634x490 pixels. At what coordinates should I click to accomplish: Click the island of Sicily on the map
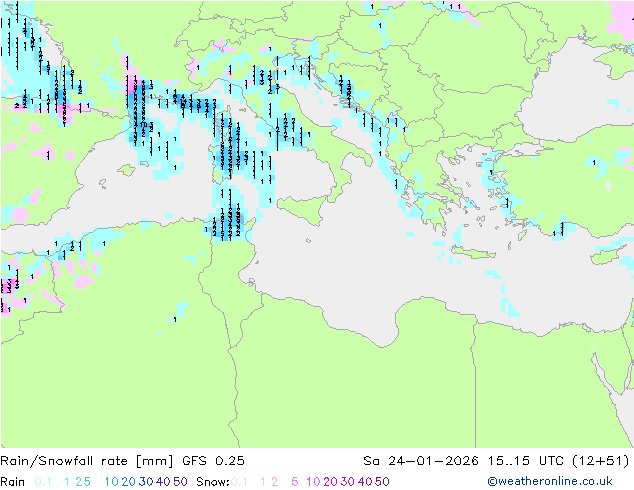tap(304, 208)
